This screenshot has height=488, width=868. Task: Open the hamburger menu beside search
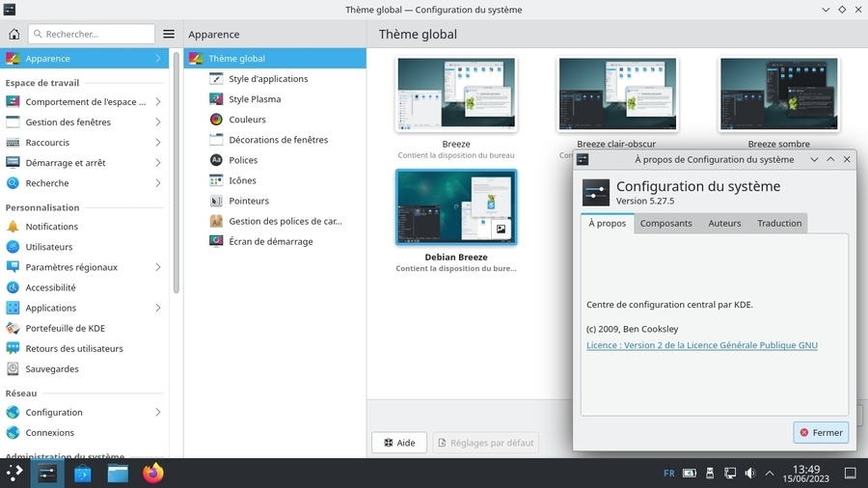coord(169,34)
